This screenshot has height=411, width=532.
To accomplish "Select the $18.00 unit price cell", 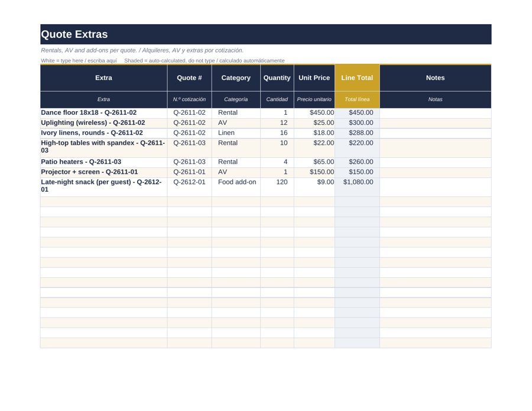I will [x=314, y=133].
